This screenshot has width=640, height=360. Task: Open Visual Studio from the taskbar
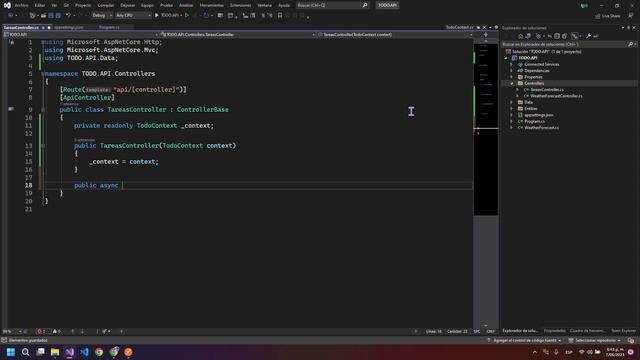[x=70, y=352]
